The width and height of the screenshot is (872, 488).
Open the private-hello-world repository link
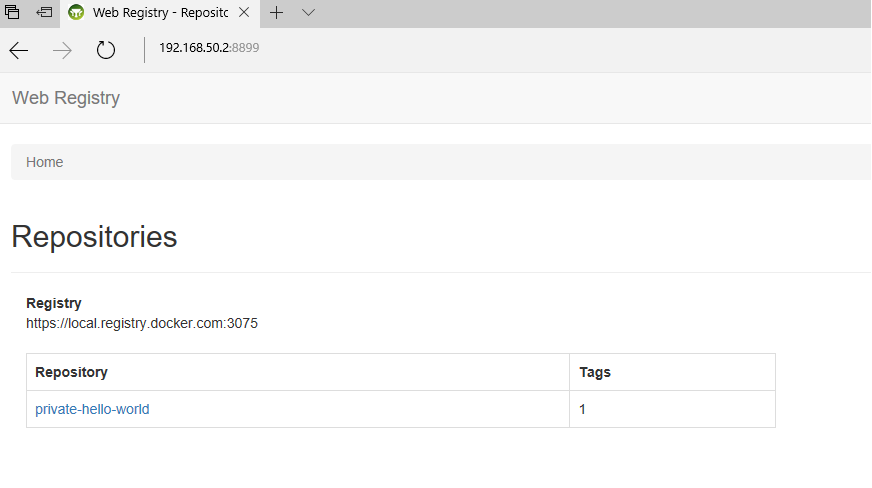coord(92,409)
